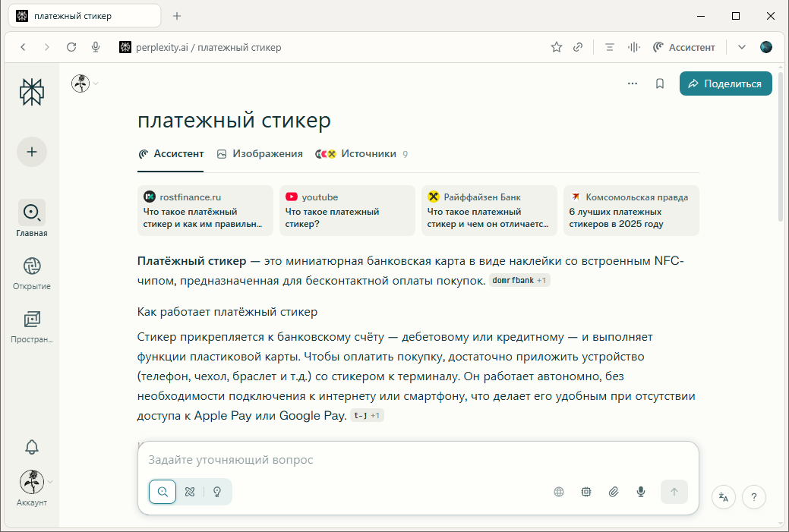The image size is (789, 532).
Task: Click the notifications bell icon in sidebar
Action: (x=32, y=447)
